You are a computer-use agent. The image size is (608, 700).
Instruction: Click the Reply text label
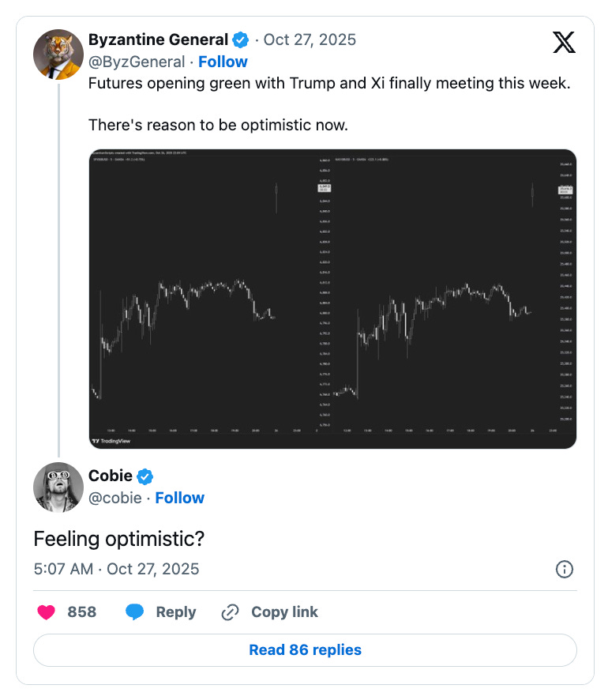click(176, 612)
